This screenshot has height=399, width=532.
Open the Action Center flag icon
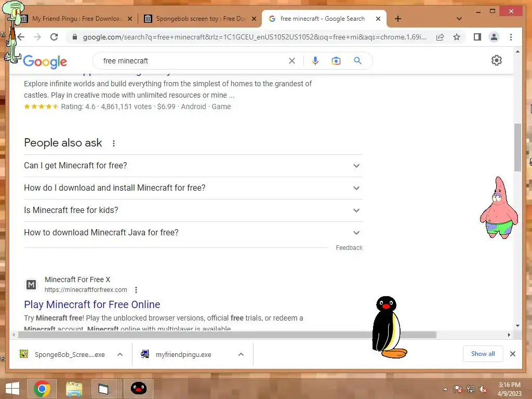tap(458, 389)
